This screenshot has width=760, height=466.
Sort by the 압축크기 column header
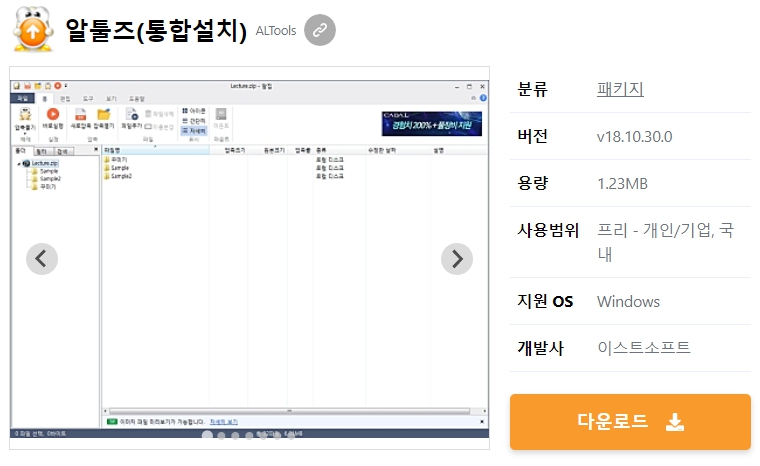229,150
